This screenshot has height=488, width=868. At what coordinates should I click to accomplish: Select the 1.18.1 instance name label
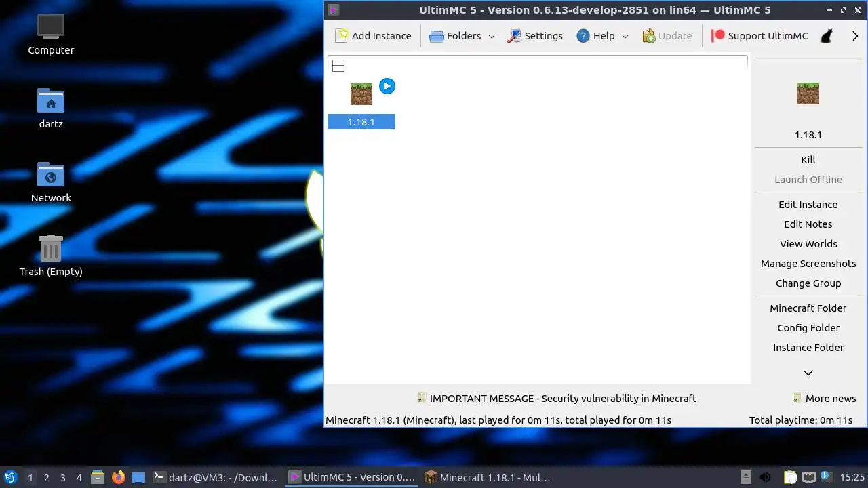tap(361, 122)
